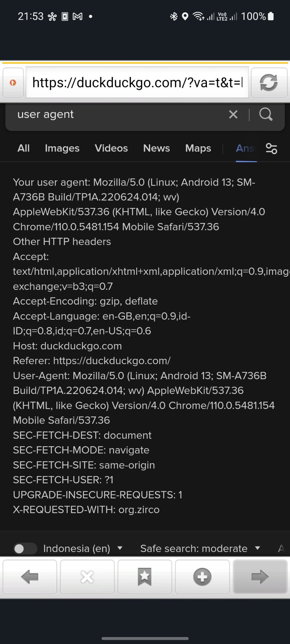Viewport: 290px width, 644px height.
Task: Tap the browser back arrow button
Action: click(x=30, y=577)
